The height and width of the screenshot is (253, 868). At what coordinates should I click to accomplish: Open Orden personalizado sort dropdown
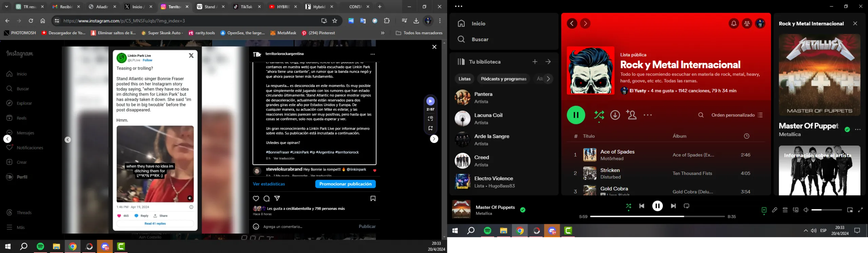point(737,115)
